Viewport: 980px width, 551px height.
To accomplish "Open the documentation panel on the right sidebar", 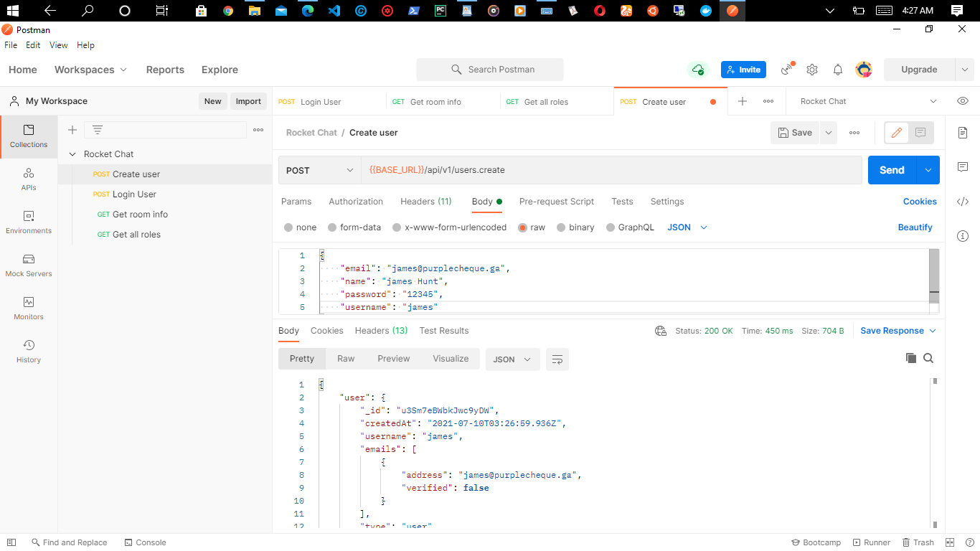I will tap(963, 133).
